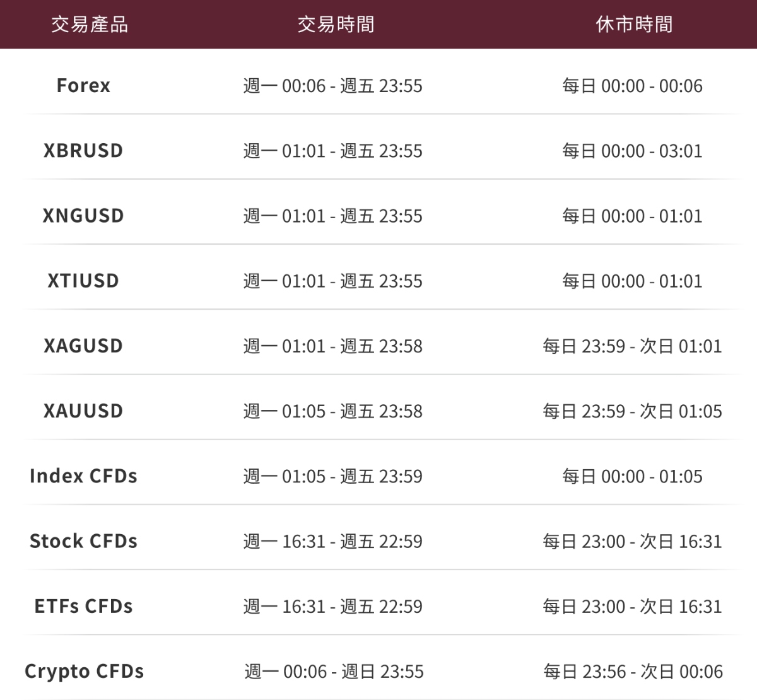Click Stock CFDs trading time 週一 16:31
Viewport: 757px width, 700px height.
point(333,541)
